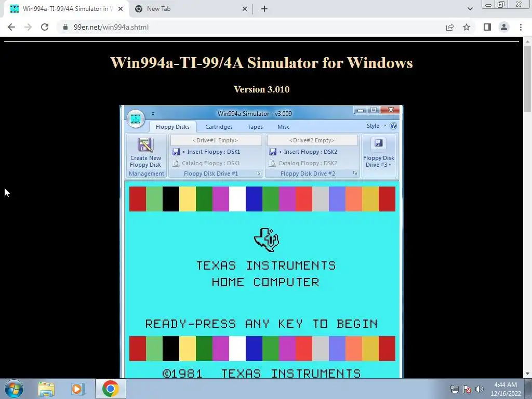Open the Action Center flag tray icon

tap(467, 389)
